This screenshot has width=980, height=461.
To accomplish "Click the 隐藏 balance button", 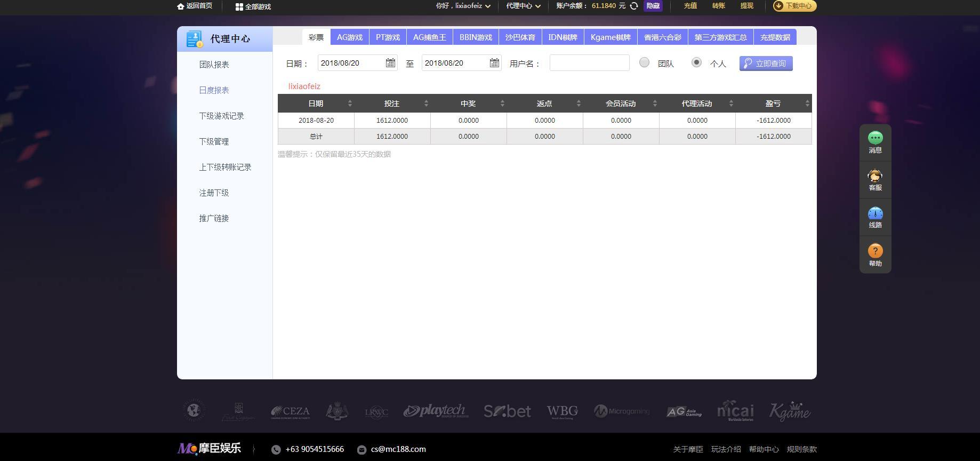I will click(x=653, y=6).
